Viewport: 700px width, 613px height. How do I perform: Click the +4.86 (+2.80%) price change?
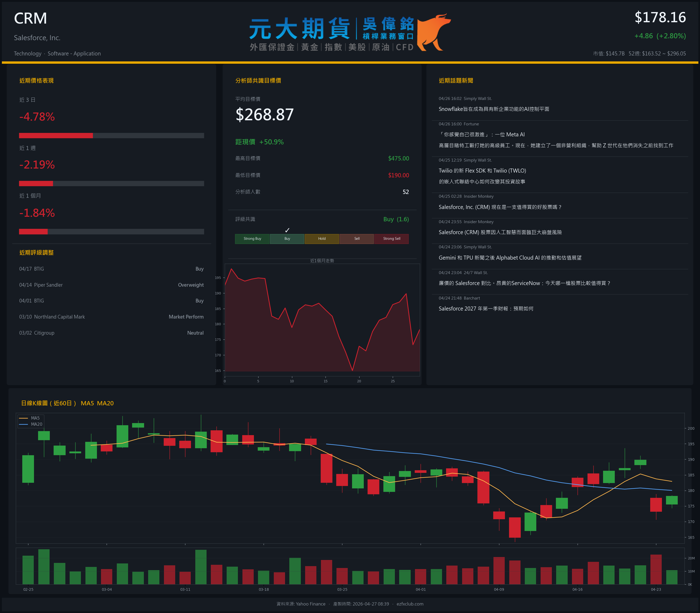point(660,36)
